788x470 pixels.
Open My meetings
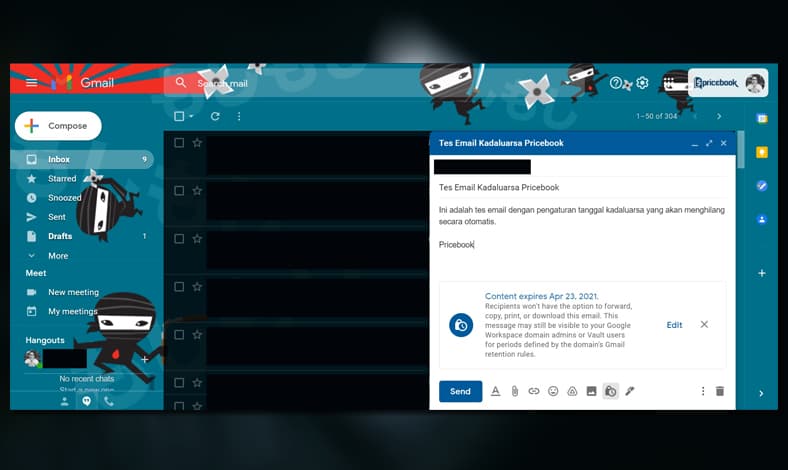[72, 312]
